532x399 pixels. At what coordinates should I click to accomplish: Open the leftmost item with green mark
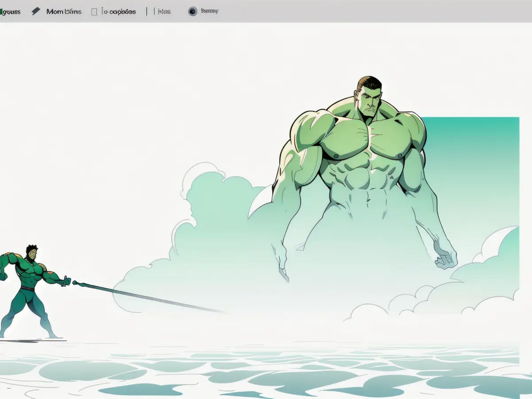pyautogui.click(x=10, y=12)
